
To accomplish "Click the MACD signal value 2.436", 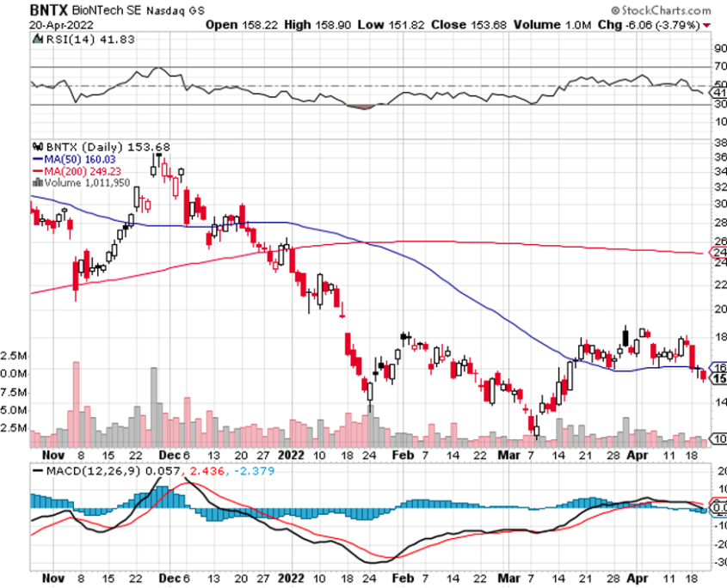I will [206, 471].
